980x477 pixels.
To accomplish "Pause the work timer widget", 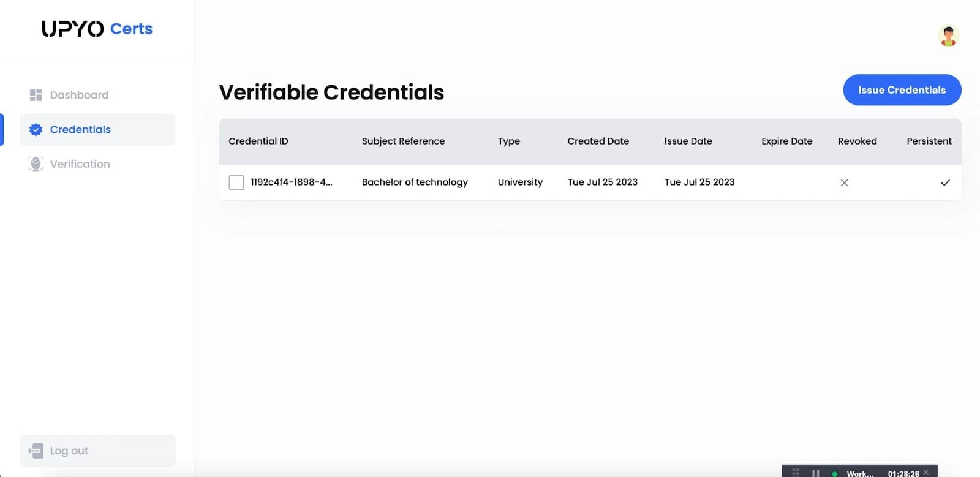I will [x=815, y=473].
